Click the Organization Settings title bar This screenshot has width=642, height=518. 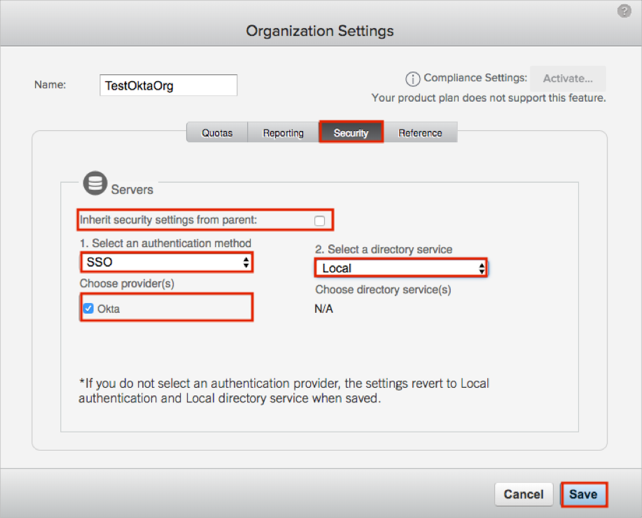click(x=320, y=31)
